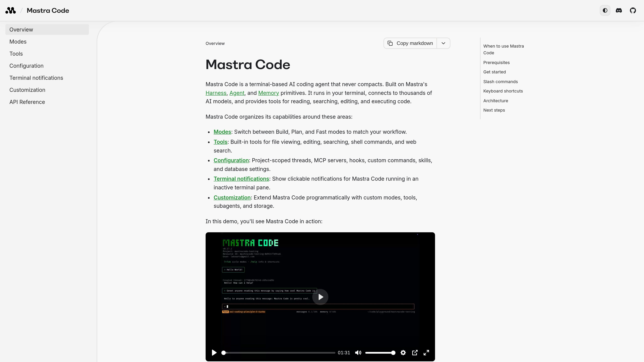Viewport: 644px width, 362px height.
Task: Expand the Copy markdown dropdown chevron
Action: pyautogui.click(x=443, y=43)
